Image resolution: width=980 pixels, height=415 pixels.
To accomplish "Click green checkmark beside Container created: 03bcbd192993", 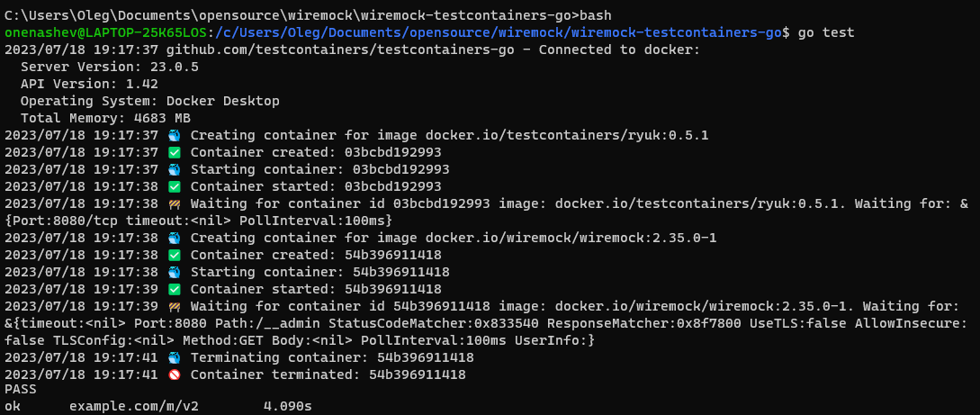I will tap(175, 152).
